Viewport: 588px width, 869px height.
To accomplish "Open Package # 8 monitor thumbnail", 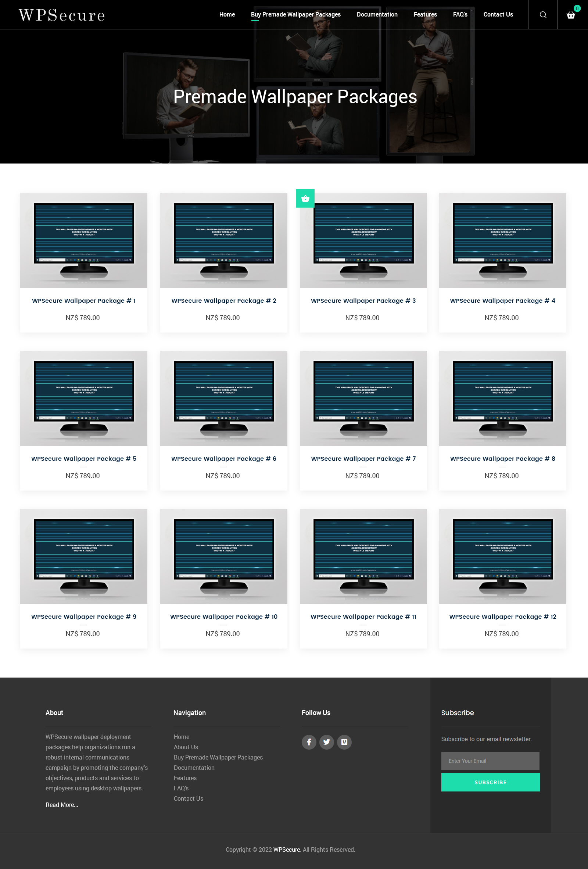I will coord(503,398).
